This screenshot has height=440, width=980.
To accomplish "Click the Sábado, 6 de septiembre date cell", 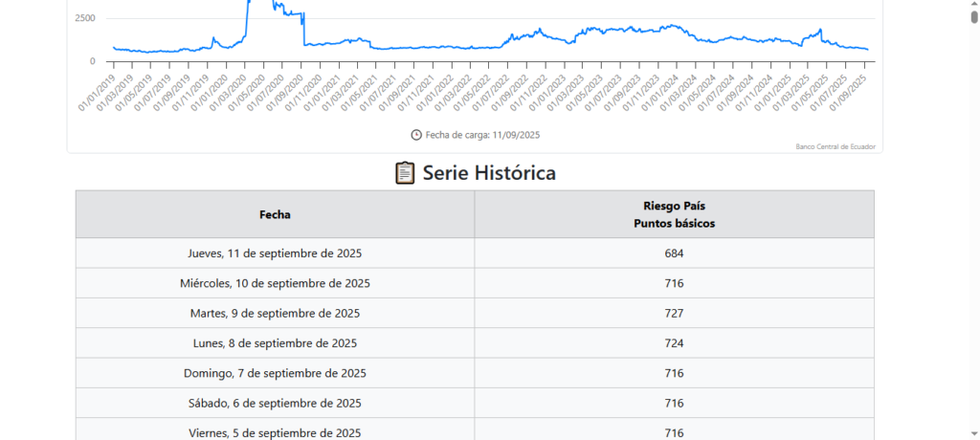I will (x=275, y=403).
